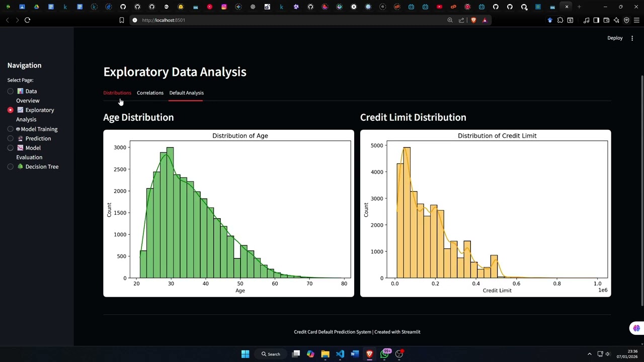The height and width of the screenshot is (362, 644).
Task: Click the Navigation sidebar heading
Action: point(24,65)
